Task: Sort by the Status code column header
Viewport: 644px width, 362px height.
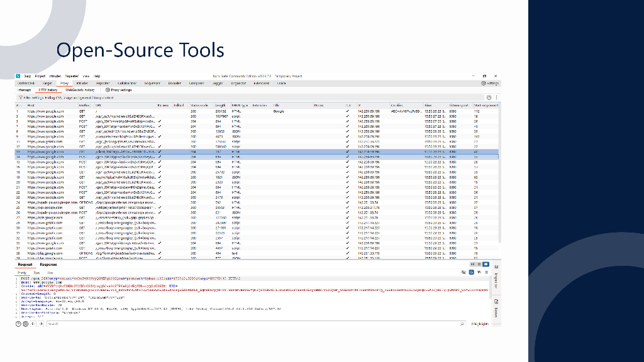Action: (x=199, y=105)
